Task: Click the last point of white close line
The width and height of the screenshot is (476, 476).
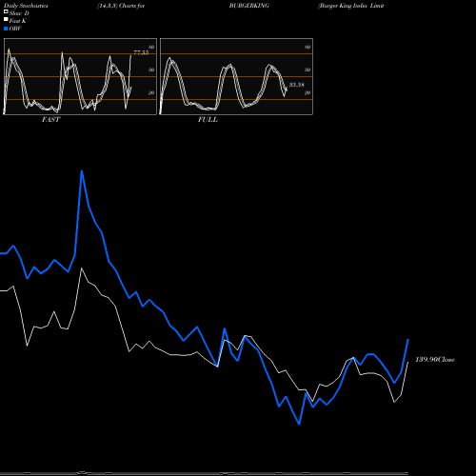Action: coord(407,362)
